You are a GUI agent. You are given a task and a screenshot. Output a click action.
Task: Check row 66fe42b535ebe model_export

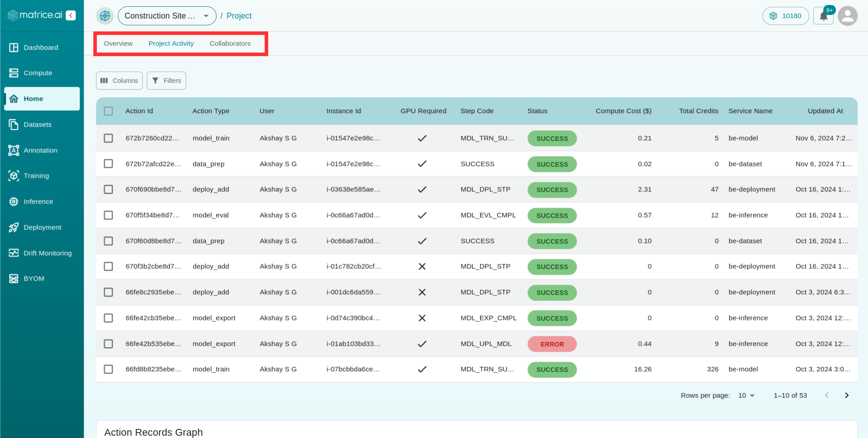[108, 344]
